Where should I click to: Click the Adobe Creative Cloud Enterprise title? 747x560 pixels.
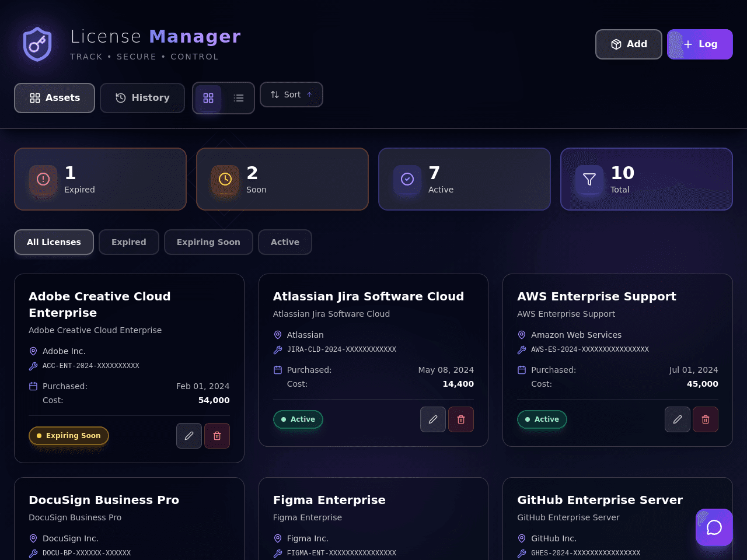pyautogui.click(x=100, y=304)
